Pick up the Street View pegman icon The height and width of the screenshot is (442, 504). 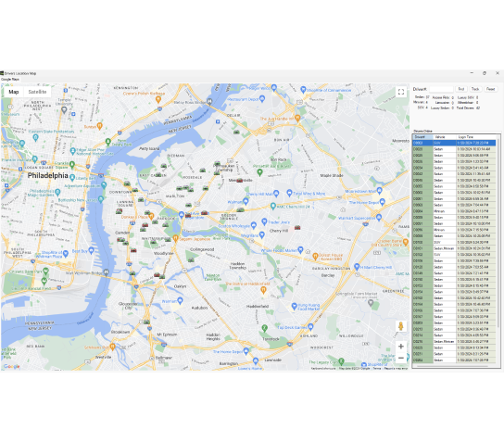(400, 326)
